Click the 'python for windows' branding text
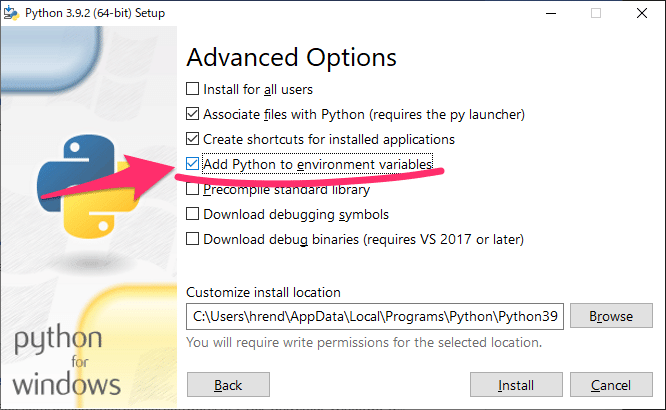This screenshot has width=666, height=410. (x=68, y=361)
